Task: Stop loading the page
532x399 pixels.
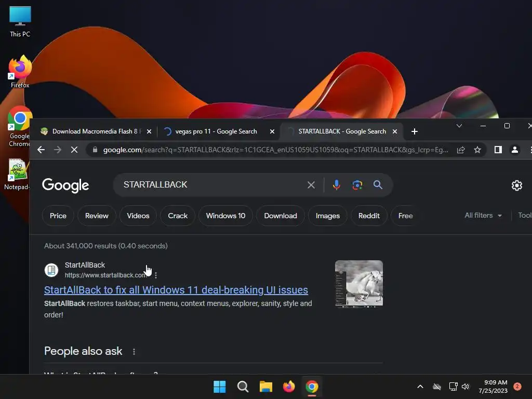Action: (x=74, y=150)
